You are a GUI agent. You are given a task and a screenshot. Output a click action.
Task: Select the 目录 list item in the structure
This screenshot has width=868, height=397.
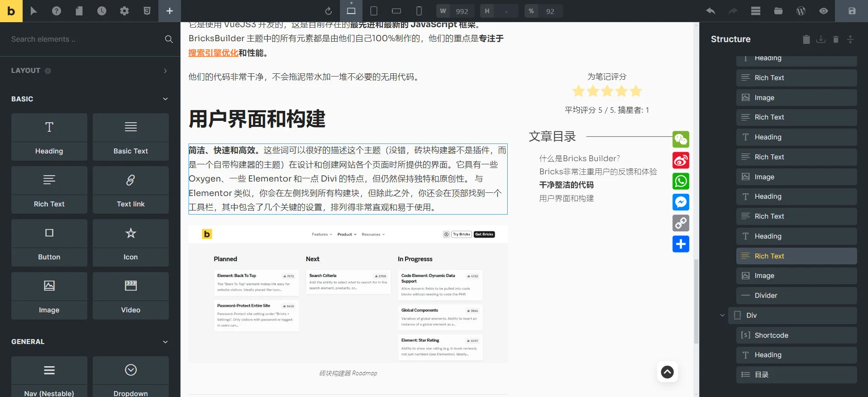tap(796, 375)
